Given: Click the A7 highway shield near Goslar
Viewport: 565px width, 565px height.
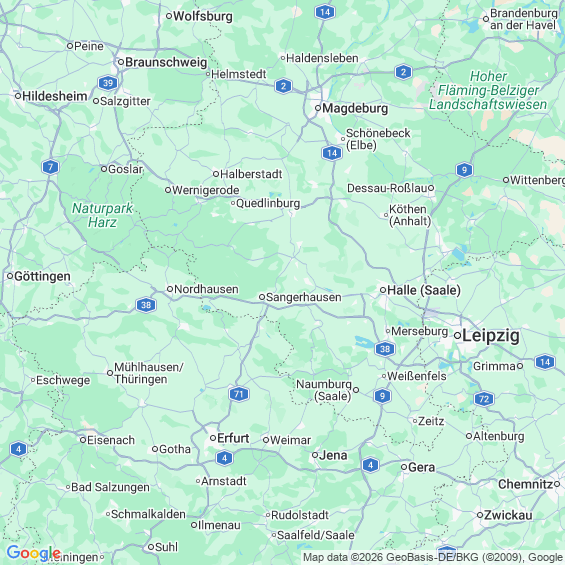Looking at the screenshot, I should pyautogui.click(x=50, y=167).
